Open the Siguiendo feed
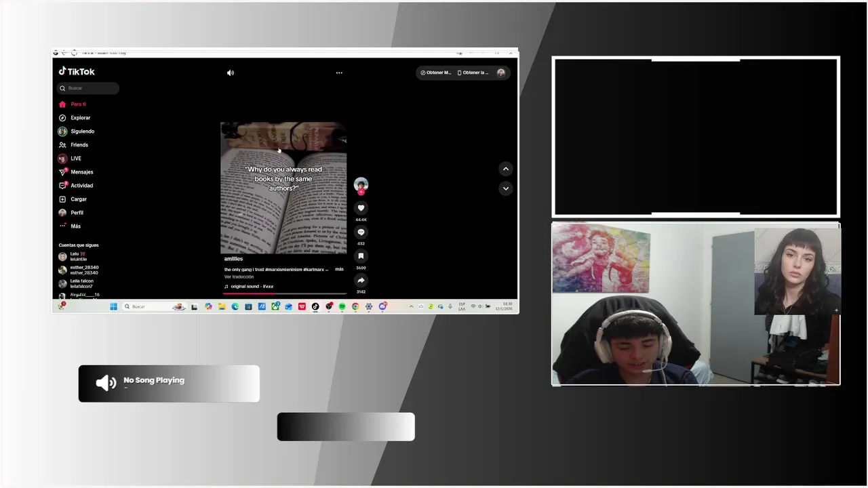Screen dimensions: 868x488 [77, 131]
